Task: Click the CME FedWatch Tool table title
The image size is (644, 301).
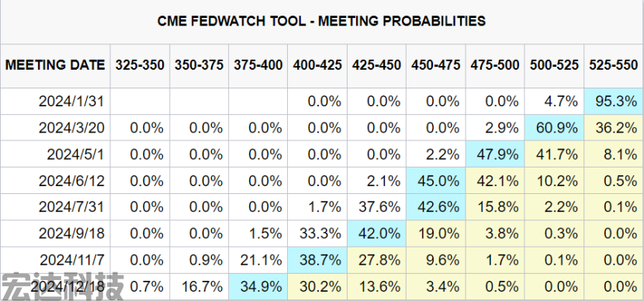Action: 321,21
